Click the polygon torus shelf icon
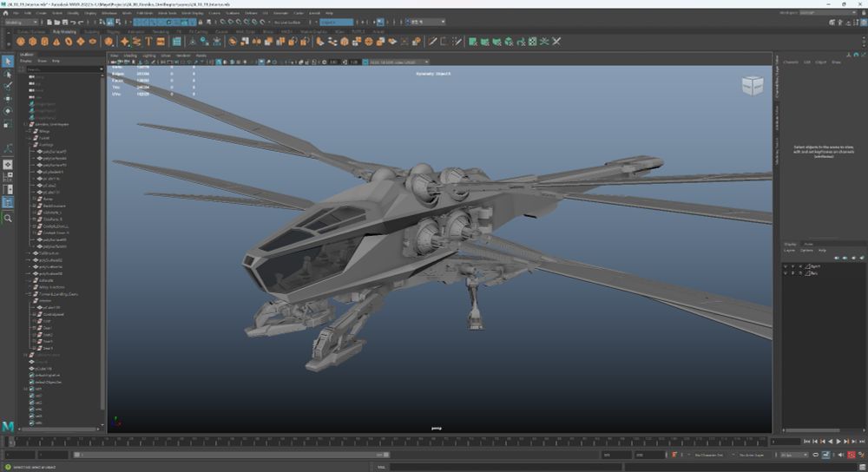Screen dimensions: 868x472 tap(69, 41)
